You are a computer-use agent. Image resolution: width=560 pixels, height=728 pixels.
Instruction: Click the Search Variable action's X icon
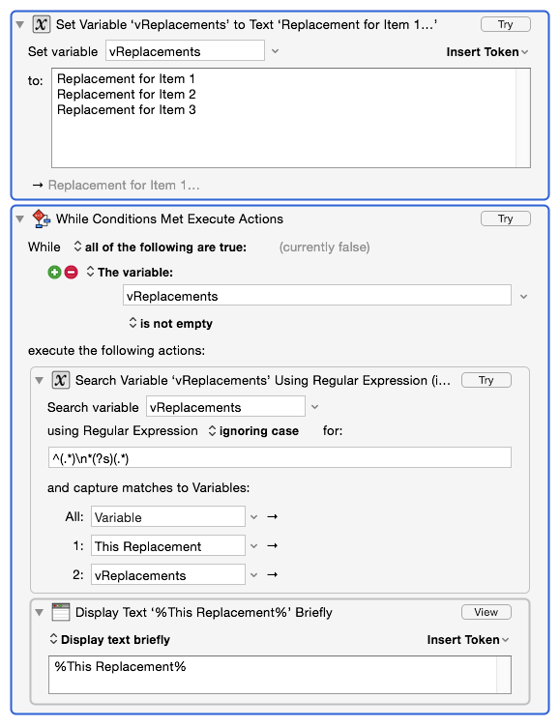60,380
